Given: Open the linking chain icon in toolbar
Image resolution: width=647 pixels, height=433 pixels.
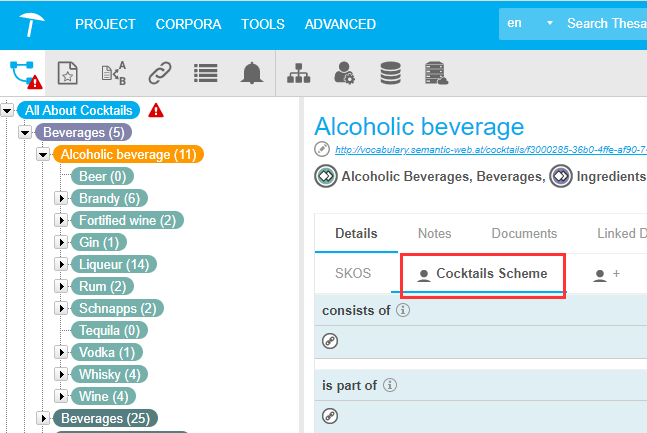Looking at the screenshot, I should pos(160,73).
